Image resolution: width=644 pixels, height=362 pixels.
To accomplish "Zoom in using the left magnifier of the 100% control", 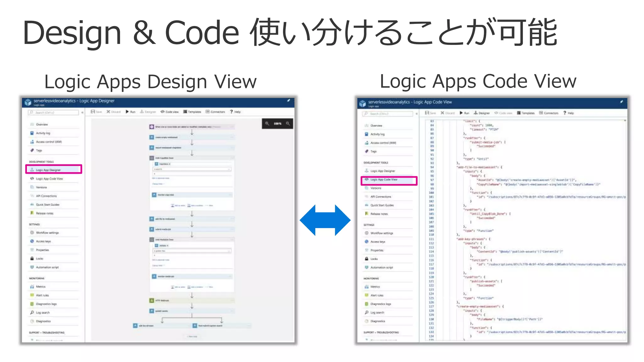I will [267, 124].
